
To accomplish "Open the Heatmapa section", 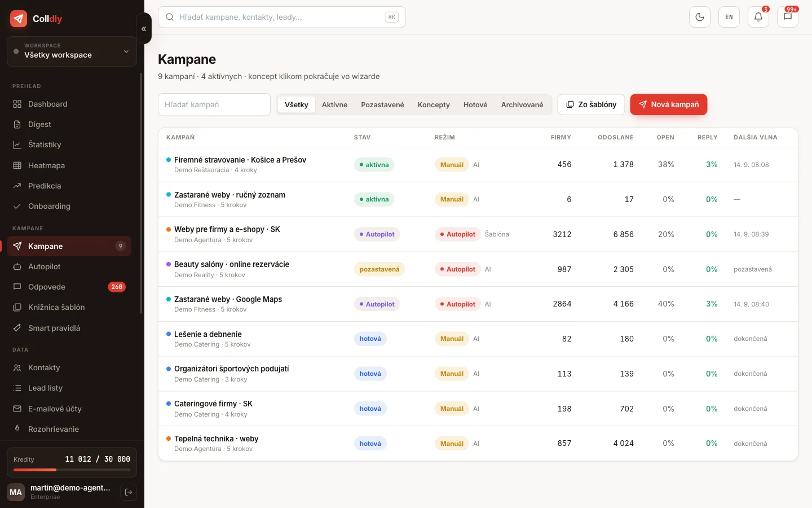I will coord(69,165).
